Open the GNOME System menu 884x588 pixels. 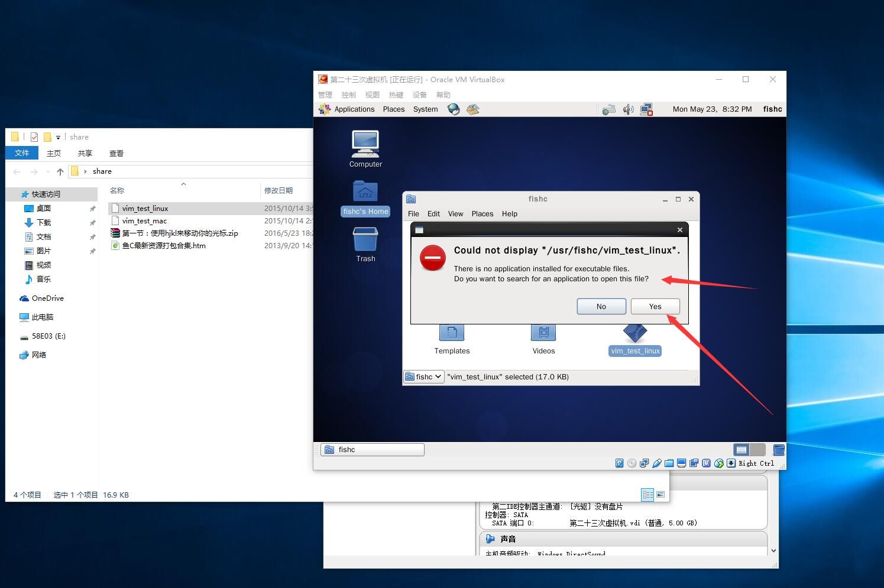tap(426, 109)
